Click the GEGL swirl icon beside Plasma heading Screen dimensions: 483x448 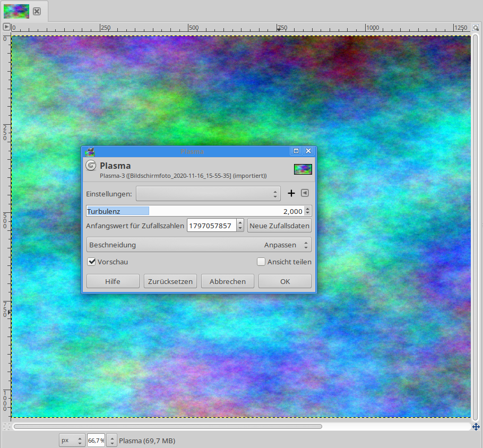pyautogui.click(x=91, y=166)
